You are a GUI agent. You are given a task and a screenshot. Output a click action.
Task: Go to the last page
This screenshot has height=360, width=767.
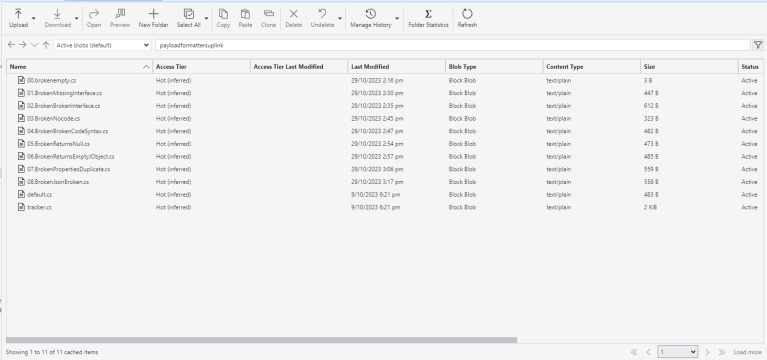[x=722, y=352]
